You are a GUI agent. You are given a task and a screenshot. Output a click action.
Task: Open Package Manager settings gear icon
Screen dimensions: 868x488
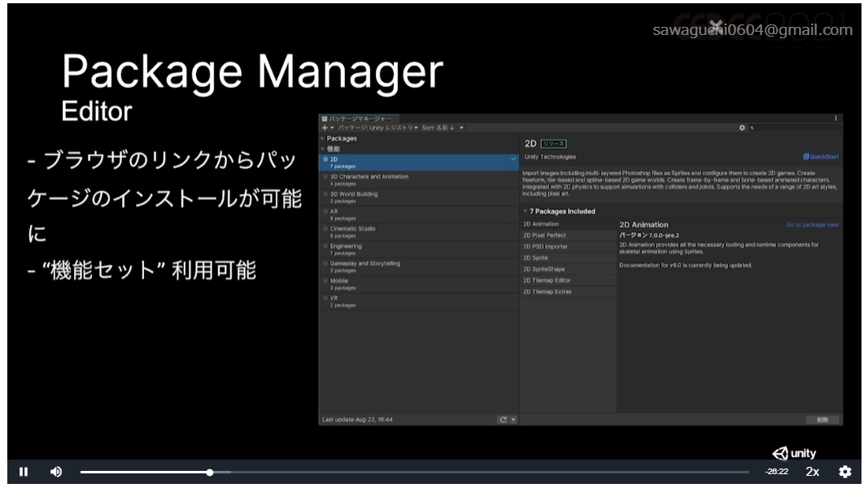click(742, 128)
